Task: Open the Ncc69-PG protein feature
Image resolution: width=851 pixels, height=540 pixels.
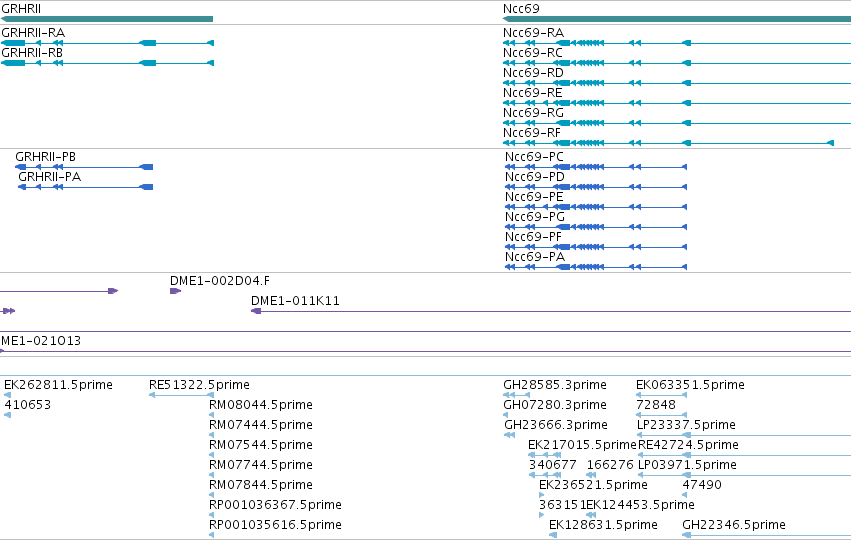Action: click(x=535, y=217)
